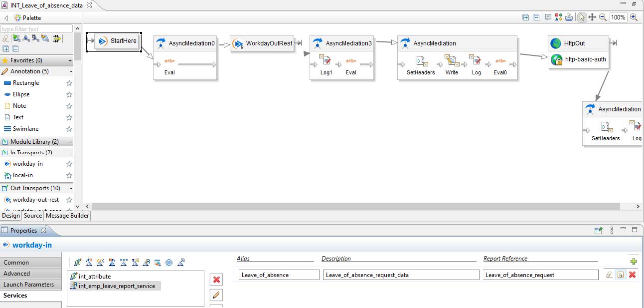The height and width of the screenshot is (308, 644).
Task: Delete selected service with red X button
Action: point(216,280)
